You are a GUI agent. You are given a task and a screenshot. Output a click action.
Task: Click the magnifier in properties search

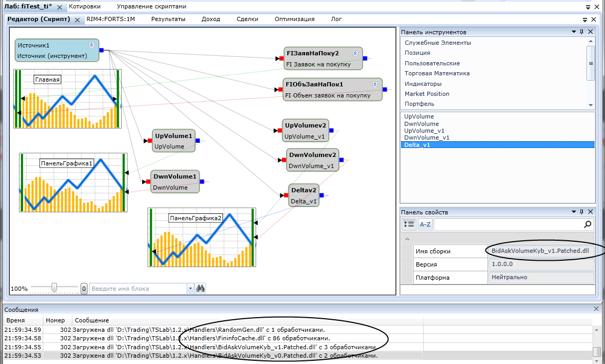pyautogui.click(x=588, y=224)
